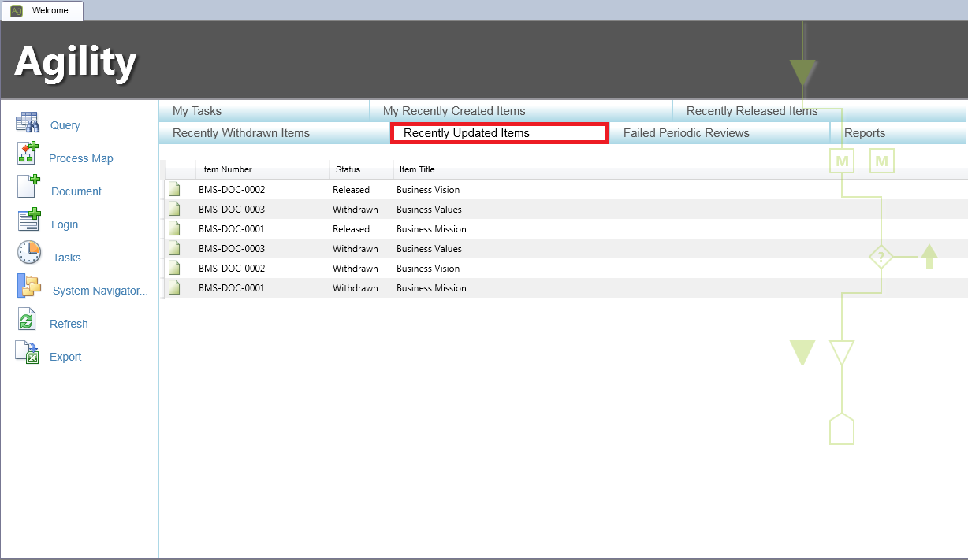Click Released status of Business Vision
The image size is (968, 560).
(351, 190)
